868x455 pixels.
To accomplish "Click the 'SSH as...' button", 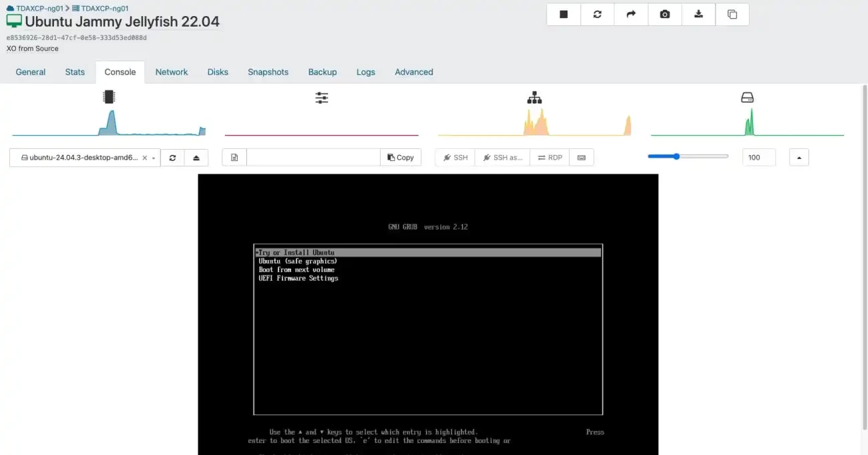I will [x=503, y=158].
